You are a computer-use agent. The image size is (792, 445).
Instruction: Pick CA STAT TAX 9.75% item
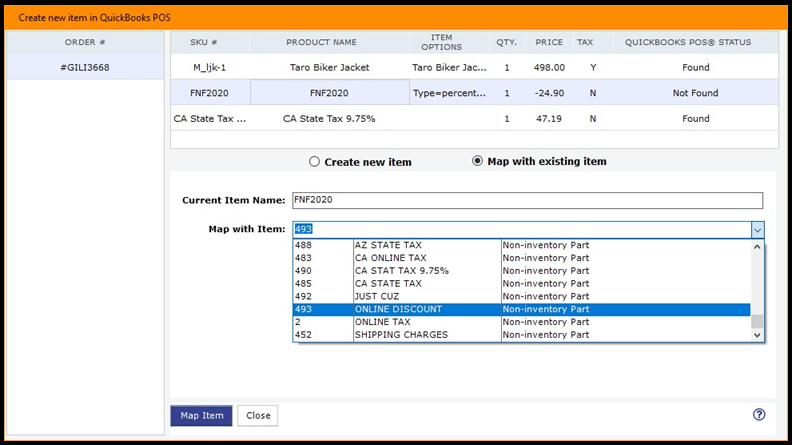click(401, 271)
